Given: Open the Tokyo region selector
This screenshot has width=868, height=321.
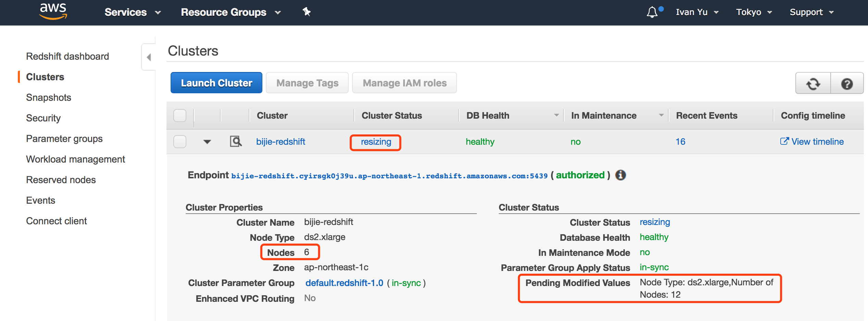Looking at the screenshot, I should click(754, 12).
